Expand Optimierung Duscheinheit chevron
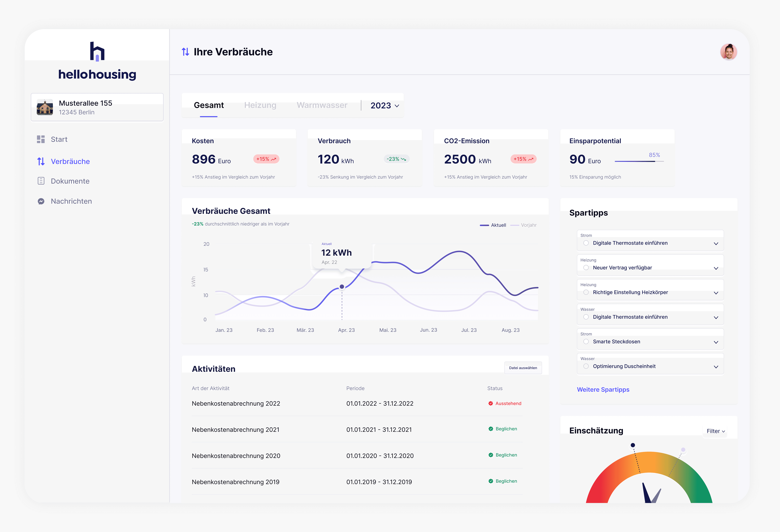The height and width of the screenshot is (532, 780). click(716, 367)
